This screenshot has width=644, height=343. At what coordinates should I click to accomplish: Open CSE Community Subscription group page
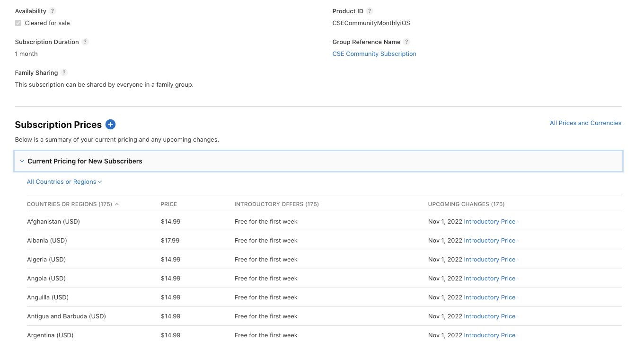(x=374, y=54)
